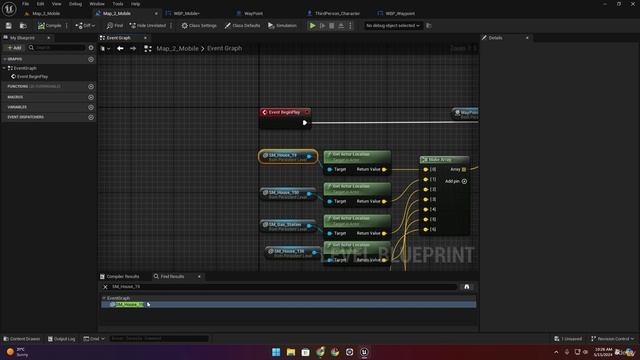Screen dimensions: 640x360
Task: Open the debug object selector dropdown
Action: (x=392, y=26)
